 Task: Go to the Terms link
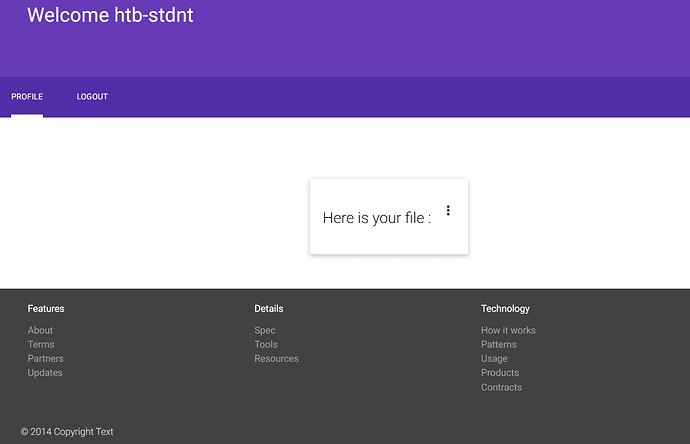tap(41, 344)
